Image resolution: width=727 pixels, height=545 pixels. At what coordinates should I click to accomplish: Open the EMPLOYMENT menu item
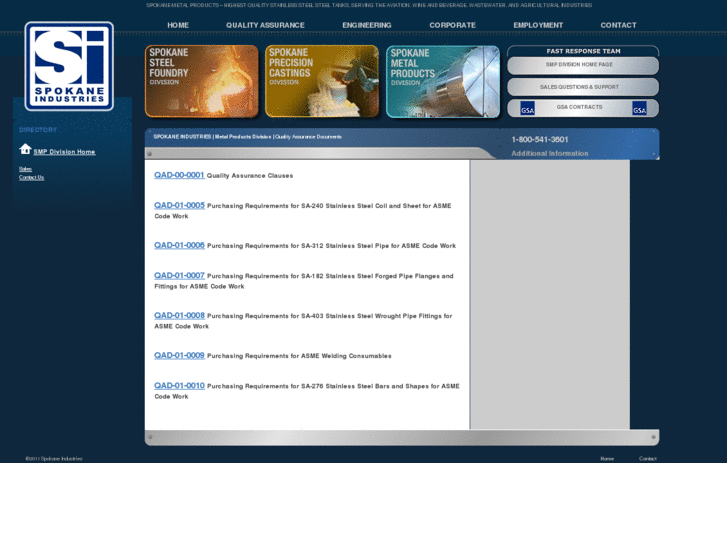click(538, 25)
